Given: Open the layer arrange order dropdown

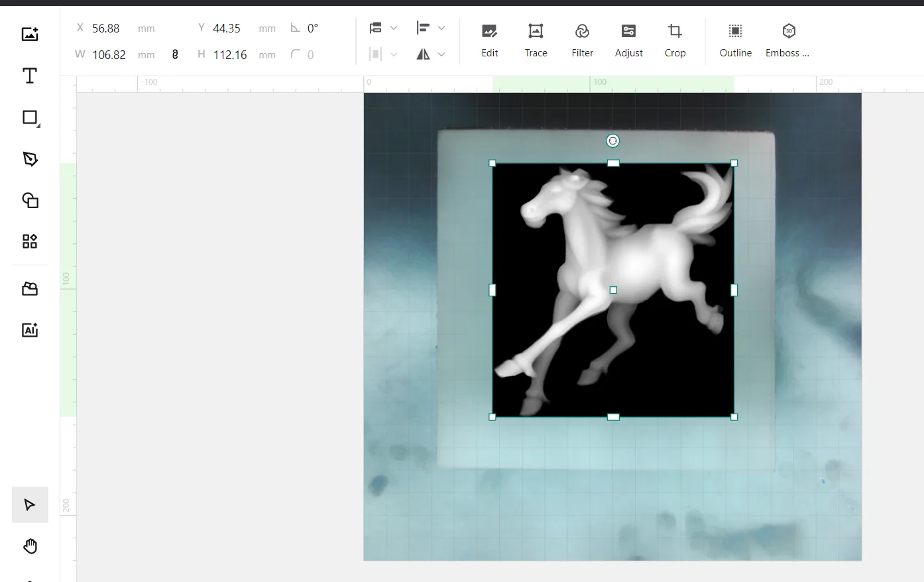Looking at the screenshot, I should pos(383,28).
